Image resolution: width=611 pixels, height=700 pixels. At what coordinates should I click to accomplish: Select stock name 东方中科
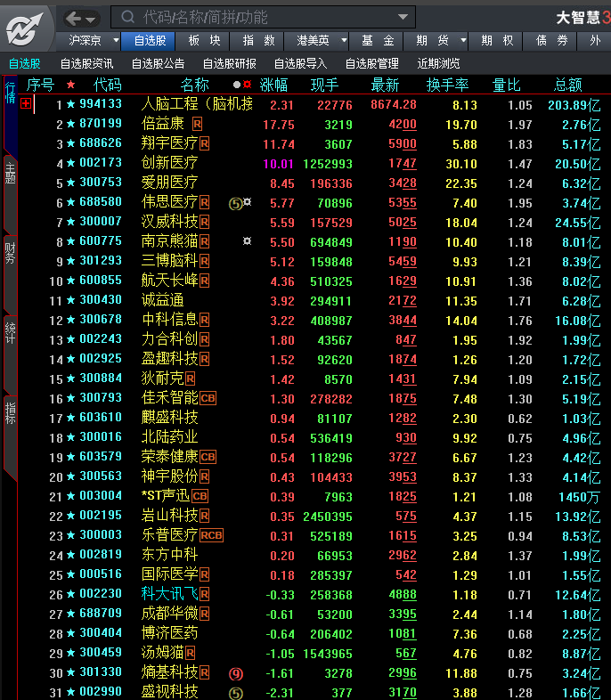pos(169,555)
